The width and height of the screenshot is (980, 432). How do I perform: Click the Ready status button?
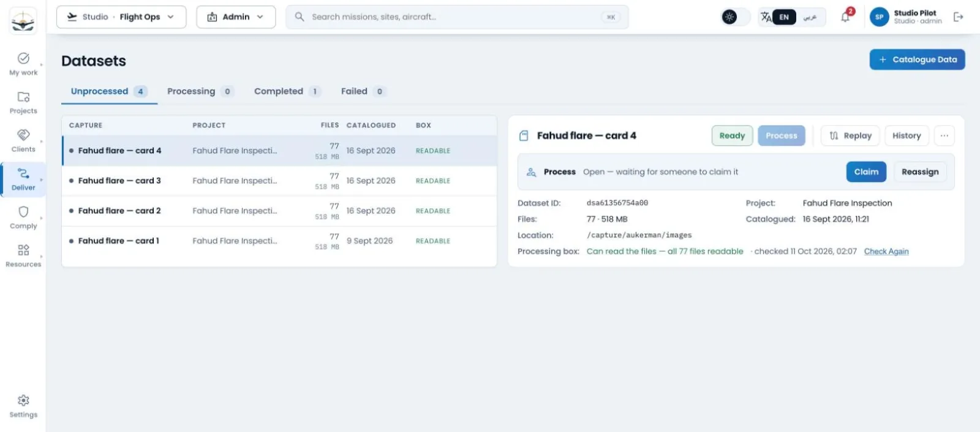(x=732, y=135)
